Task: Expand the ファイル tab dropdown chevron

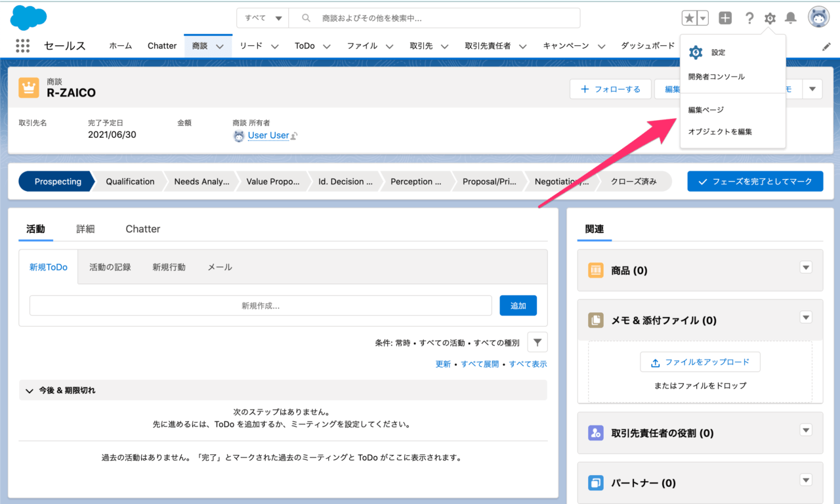Action: tap(389, 47)
